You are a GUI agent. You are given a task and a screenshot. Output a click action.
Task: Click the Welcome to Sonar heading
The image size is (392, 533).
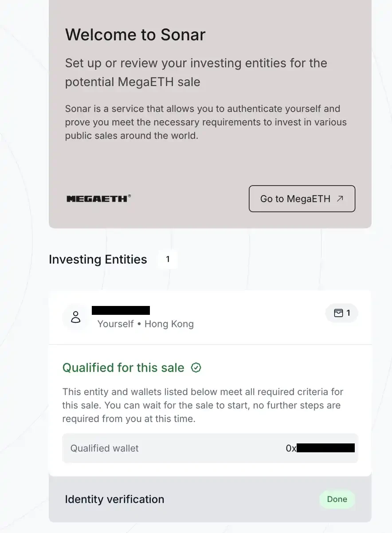point(135,35)
